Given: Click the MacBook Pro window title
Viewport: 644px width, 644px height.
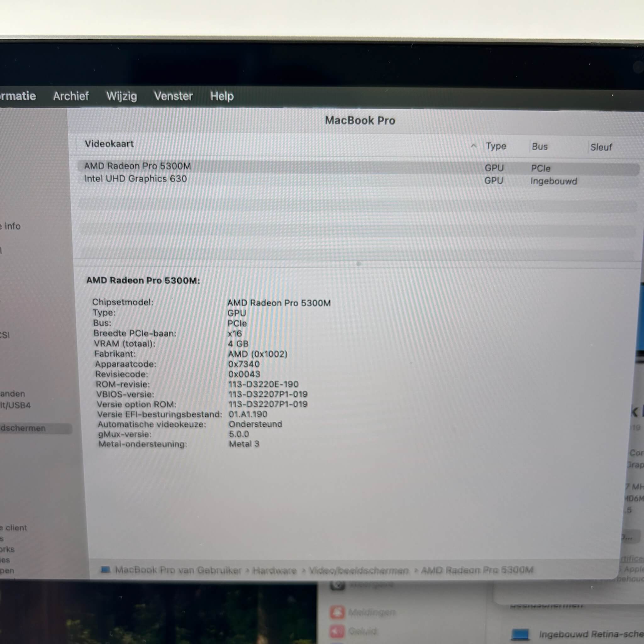Looking at the screenshot, I should [x=360, y=120].
